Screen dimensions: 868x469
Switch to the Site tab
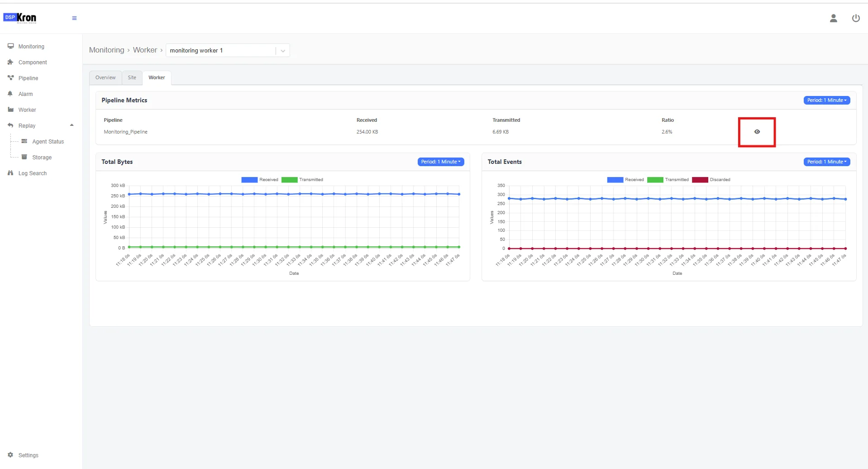click(132, 77)
